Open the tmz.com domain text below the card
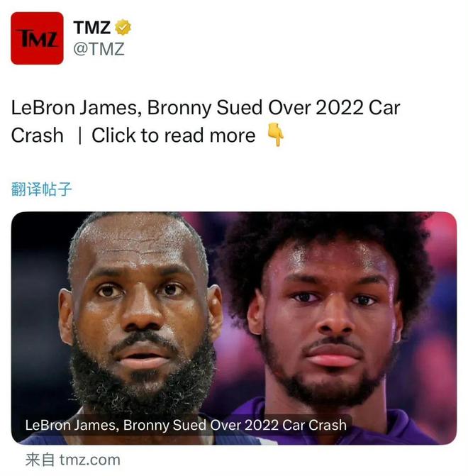Image resolution: width=468 pixels, height=476 pixels. point(90,460)
